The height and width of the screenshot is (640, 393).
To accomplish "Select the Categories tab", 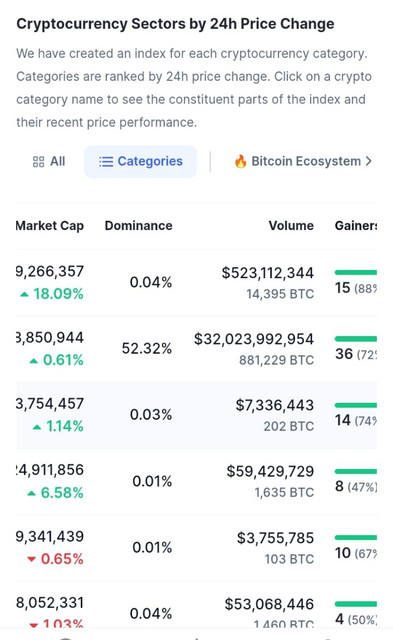I will [140, 162].
